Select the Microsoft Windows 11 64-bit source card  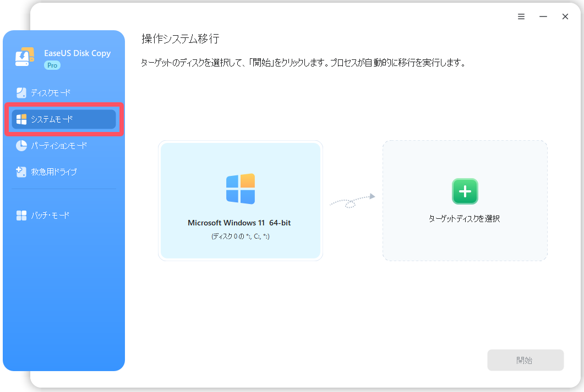pyautogui.click(x=241, y=200)
